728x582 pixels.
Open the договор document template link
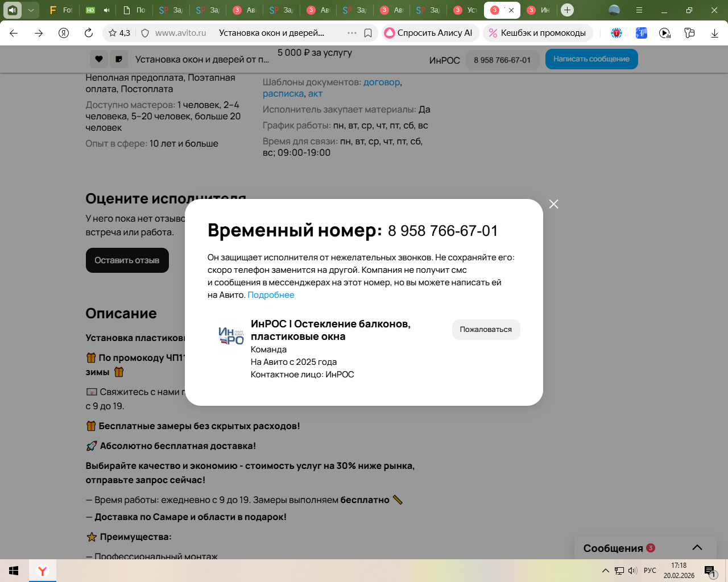pyautogui.click(x=382, y=82)
